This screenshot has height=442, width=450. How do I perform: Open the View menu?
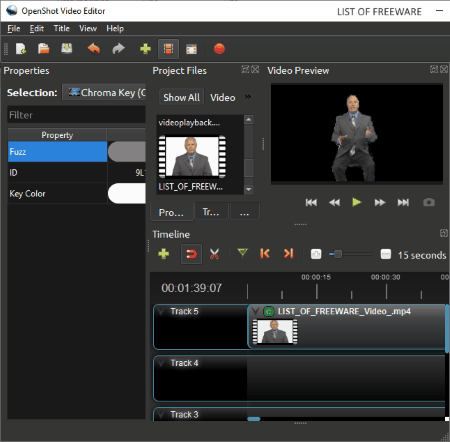click(x=88, y=29)
